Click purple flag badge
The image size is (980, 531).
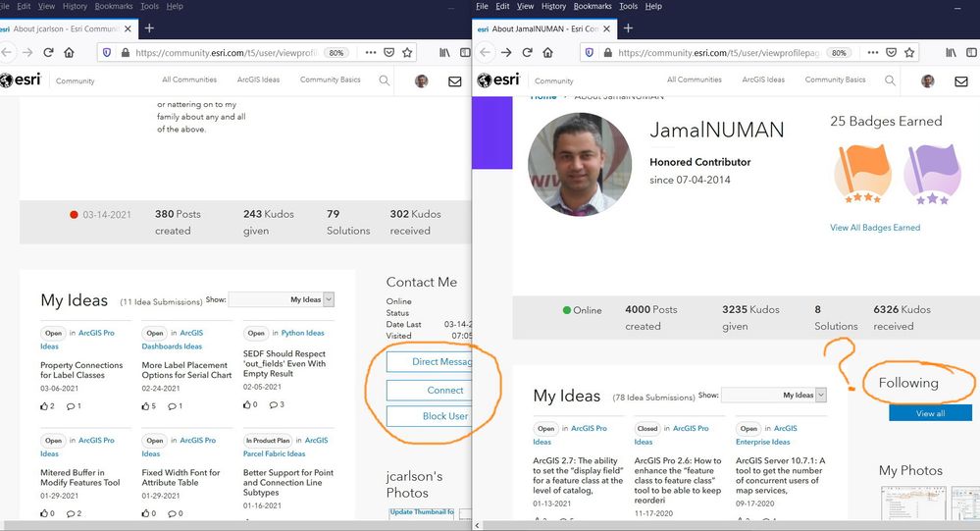[x=932, y=174]
